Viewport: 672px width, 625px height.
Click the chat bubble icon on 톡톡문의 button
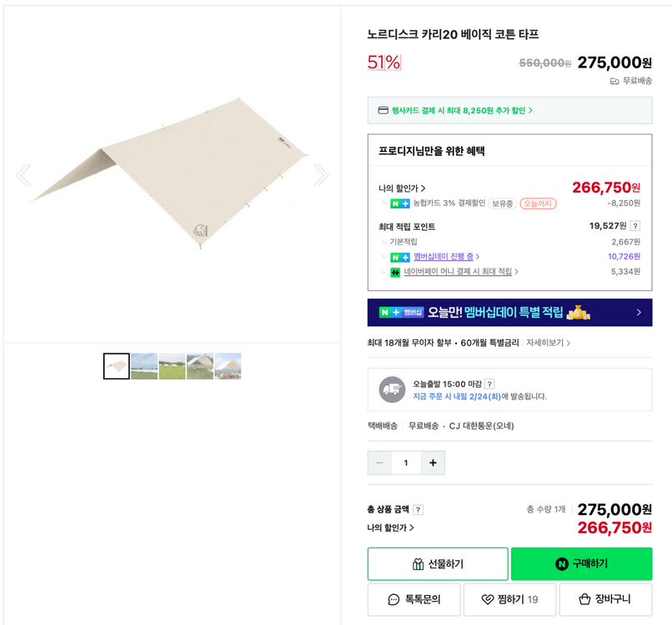[x=393, y=598]
